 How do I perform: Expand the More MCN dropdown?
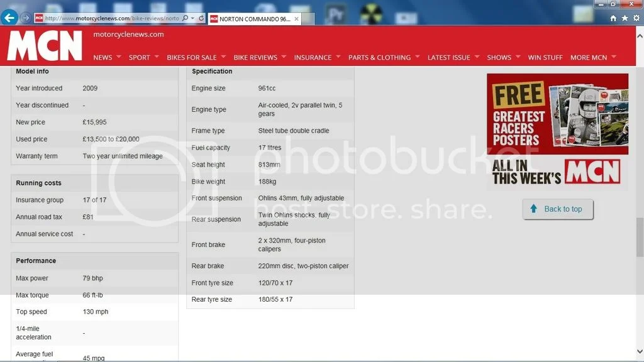(x=613, y=57)
